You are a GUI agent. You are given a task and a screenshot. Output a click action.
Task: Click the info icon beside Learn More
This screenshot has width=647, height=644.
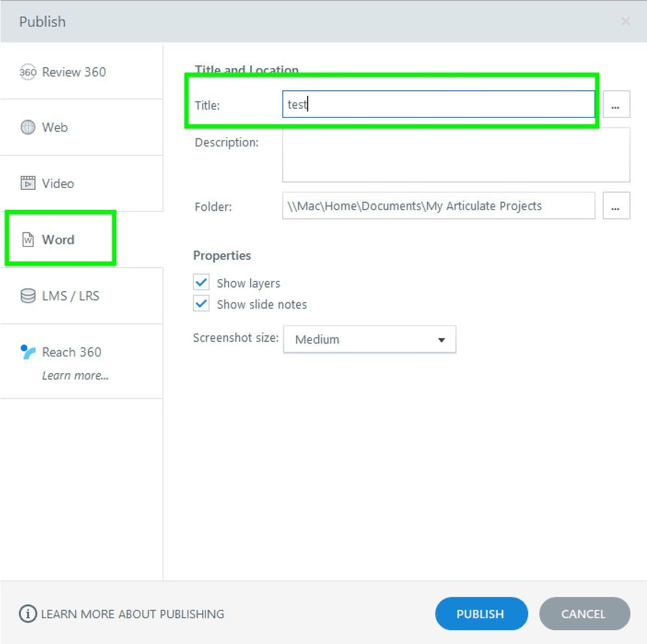coord(28,614)
